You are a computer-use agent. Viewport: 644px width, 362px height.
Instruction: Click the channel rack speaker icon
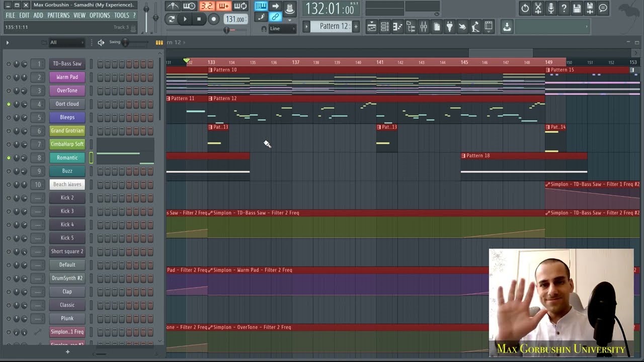pyautogui.click(x=101, y=43)
